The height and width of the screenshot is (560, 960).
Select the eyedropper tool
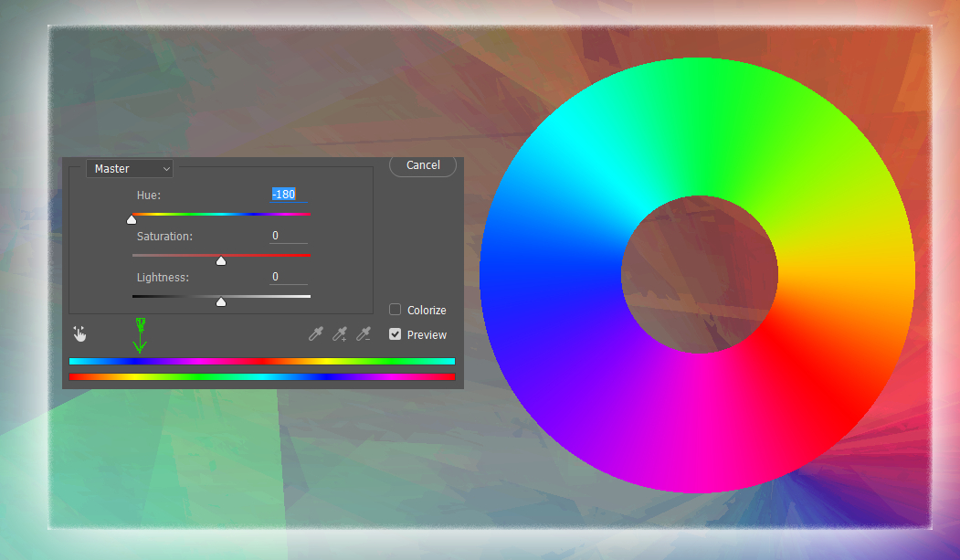315,333
